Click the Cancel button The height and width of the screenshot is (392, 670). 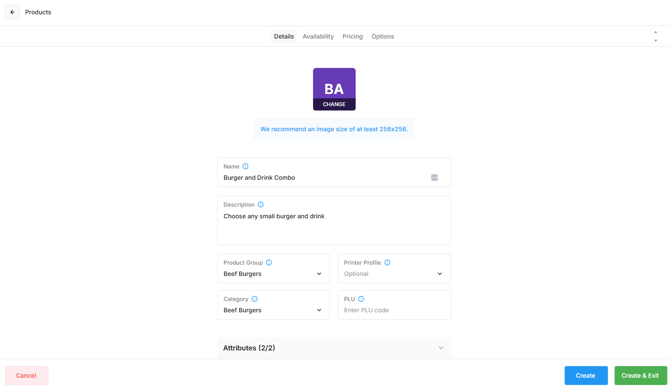[x=26, y=375]
